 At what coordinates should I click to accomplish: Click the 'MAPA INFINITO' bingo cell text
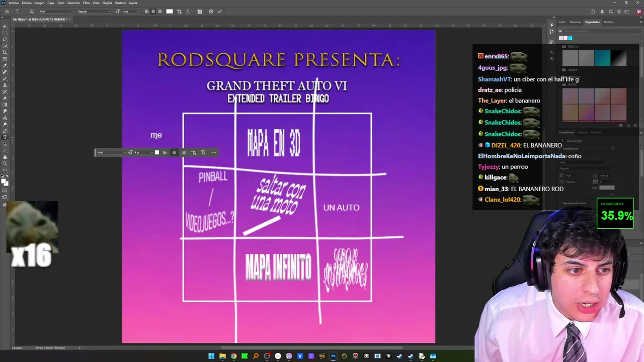tap(278, 267)
